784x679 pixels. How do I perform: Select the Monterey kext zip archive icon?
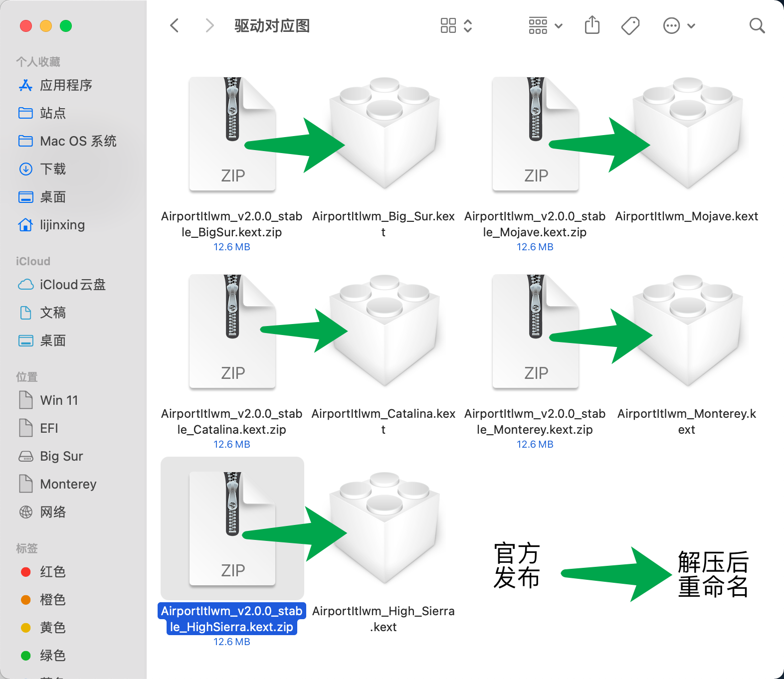(x=536, y=331)
